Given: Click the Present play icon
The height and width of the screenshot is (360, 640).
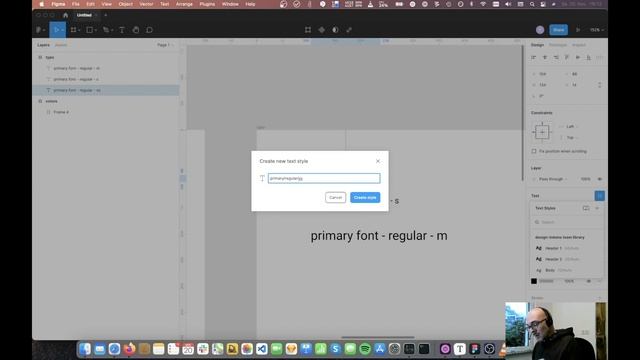Looking at the screenshot, I should tap(578, 30).
